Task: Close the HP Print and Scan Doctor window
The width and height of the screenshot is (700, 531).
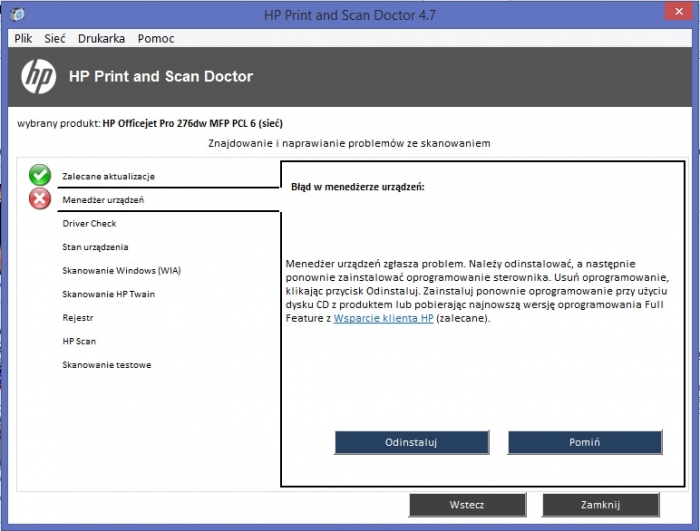Action: (679, 12)
